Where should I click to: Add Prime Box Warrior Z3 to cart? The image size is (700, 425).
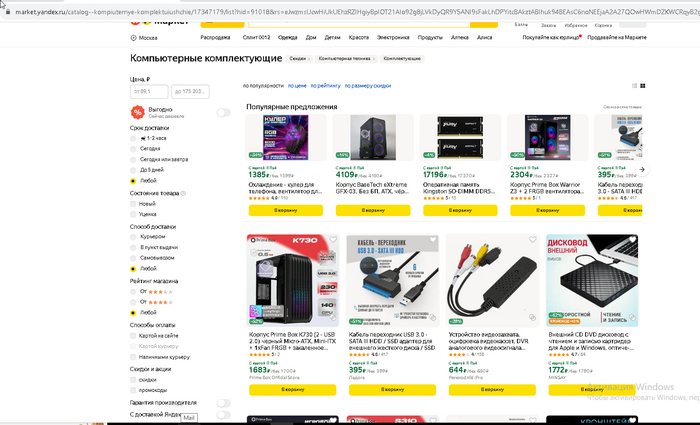(547, 210)
